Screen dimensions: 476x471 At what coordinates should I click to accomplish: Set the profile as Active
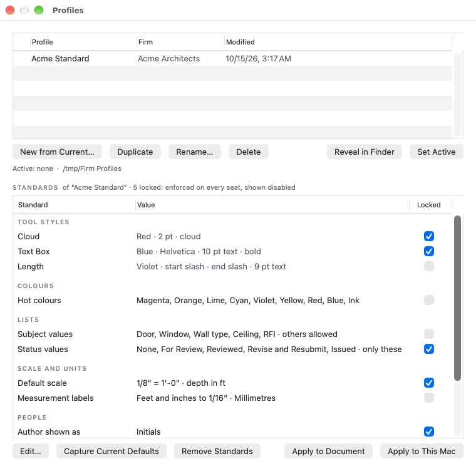pyautogui.click(x=437, y=152)
